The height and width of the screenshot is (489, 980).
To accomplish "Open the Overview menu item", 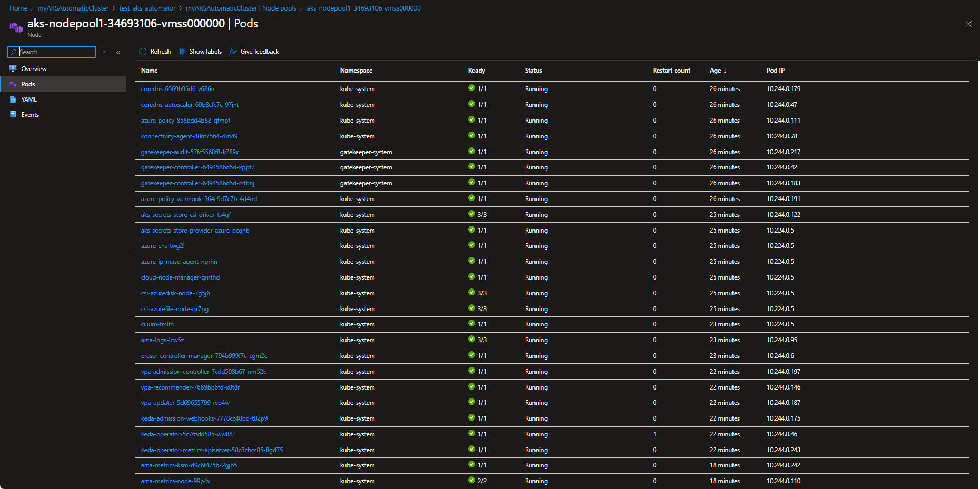I will [x=63, y=69].
